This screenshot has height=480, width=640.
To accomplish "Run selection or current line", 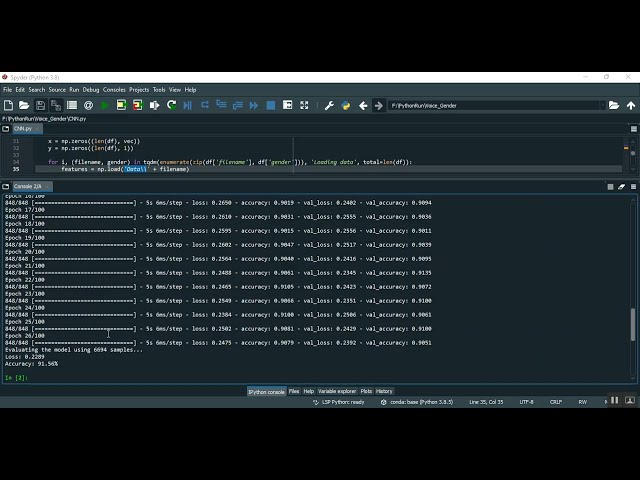I will click(x=154, y=105).
